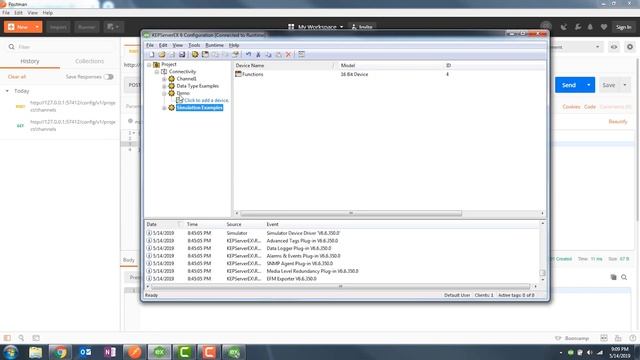Click 'Click to add a device' link
This screenshot has height=360, width=640.
[207, 100]
